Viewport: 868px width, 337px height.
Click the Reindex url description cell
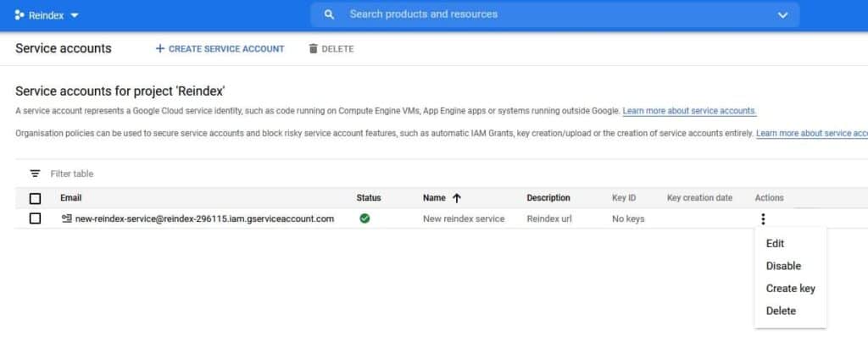549,218
